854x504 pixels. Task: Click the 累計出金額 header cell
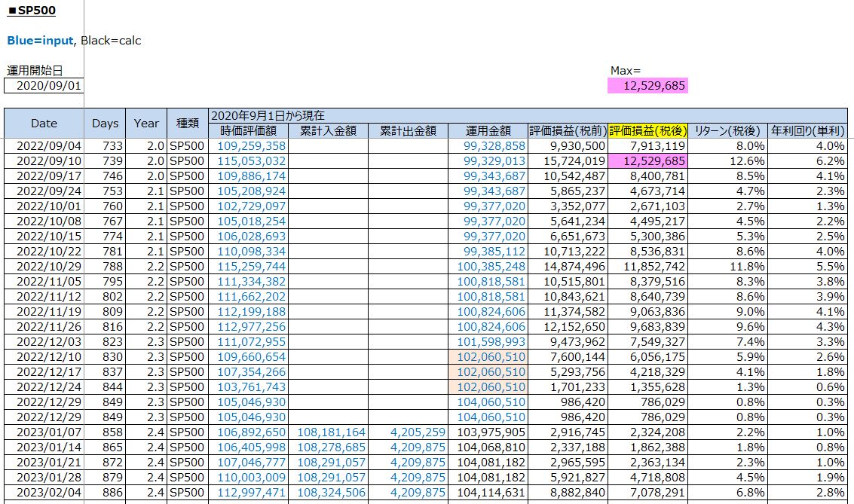coord(408,130)
